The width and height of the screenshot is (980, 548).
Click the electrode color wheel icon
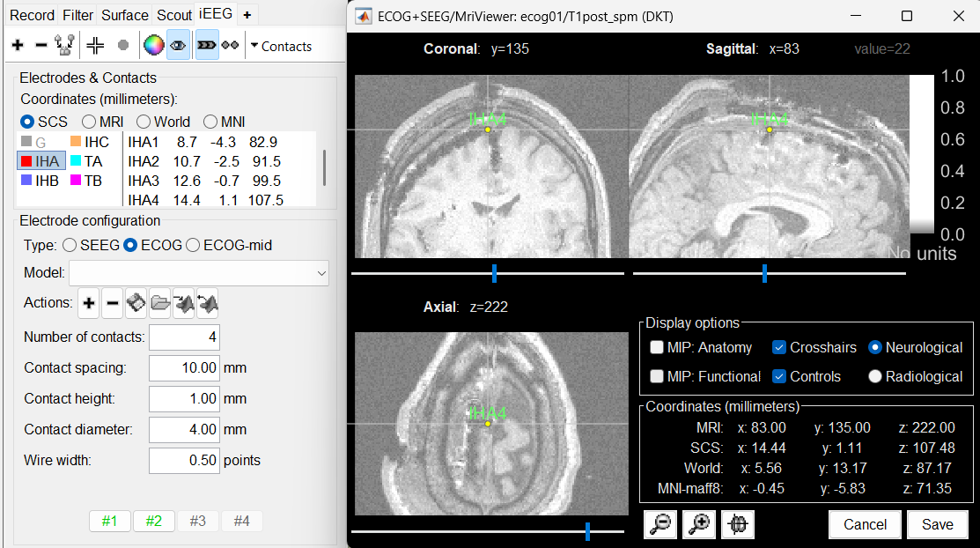tap(153, 46)
